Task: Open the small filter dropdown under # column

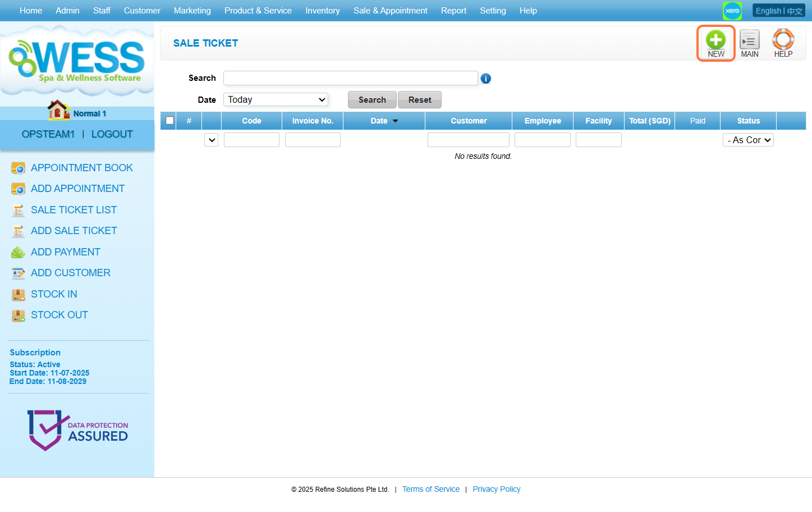Action: pos(212,140)
